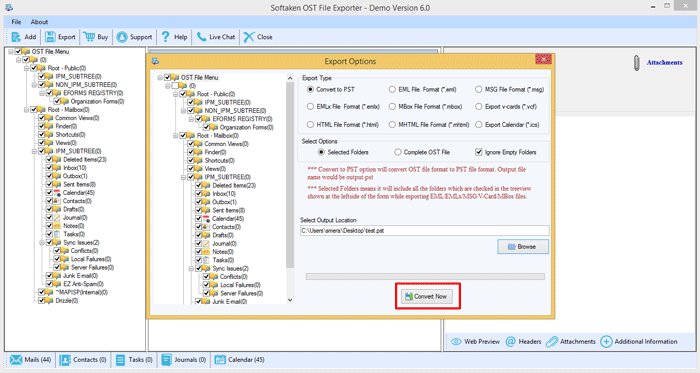The width and height of the screenshot is (700, 373).
Task: Click the Export toolbar icon
Action: tap(50, 37)
